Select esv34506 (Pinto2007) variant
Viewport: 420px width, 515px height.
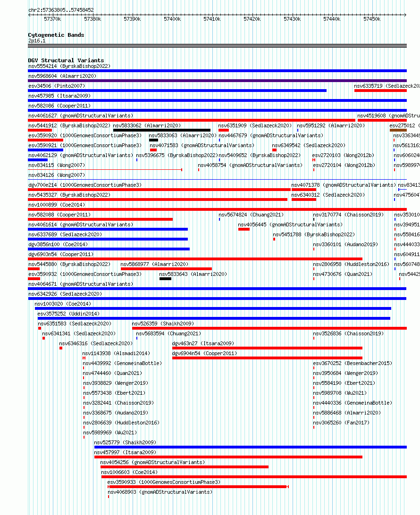tap(57, 86)
